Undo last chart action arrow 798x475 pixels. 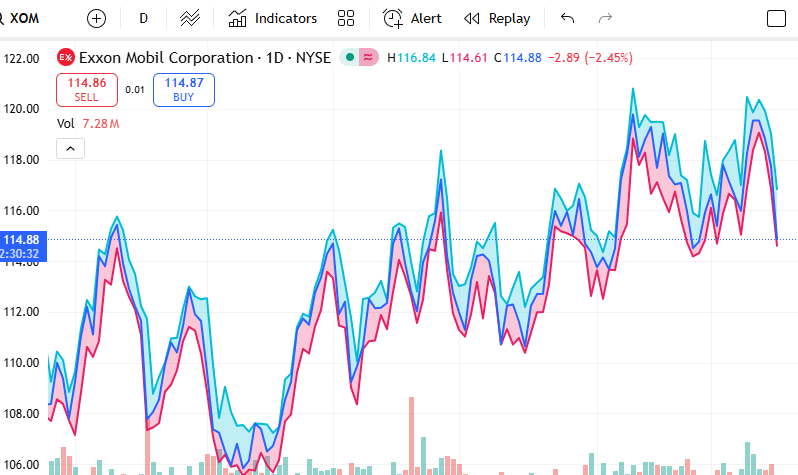pyautogui.click(x=567, y=19)
